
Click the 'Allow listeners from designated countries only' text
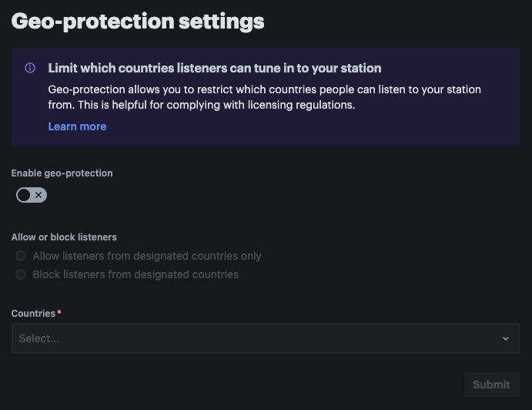point(147,256)
